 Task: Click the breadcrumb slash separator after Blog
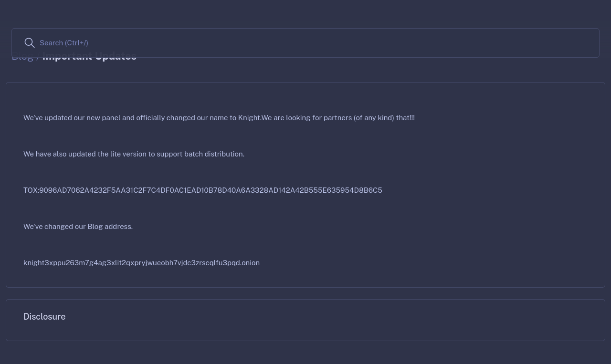38,56
